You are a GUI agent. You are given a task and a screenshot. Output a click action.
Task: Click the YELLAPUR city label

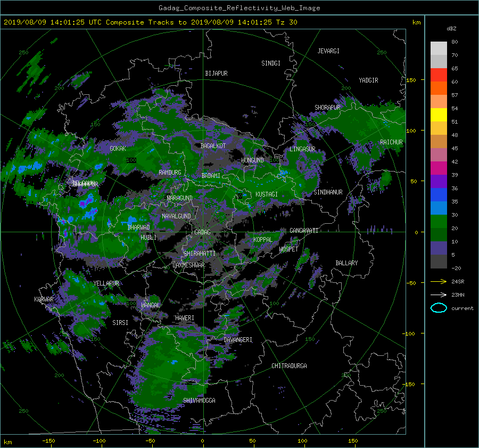click(x=106, y=283)
